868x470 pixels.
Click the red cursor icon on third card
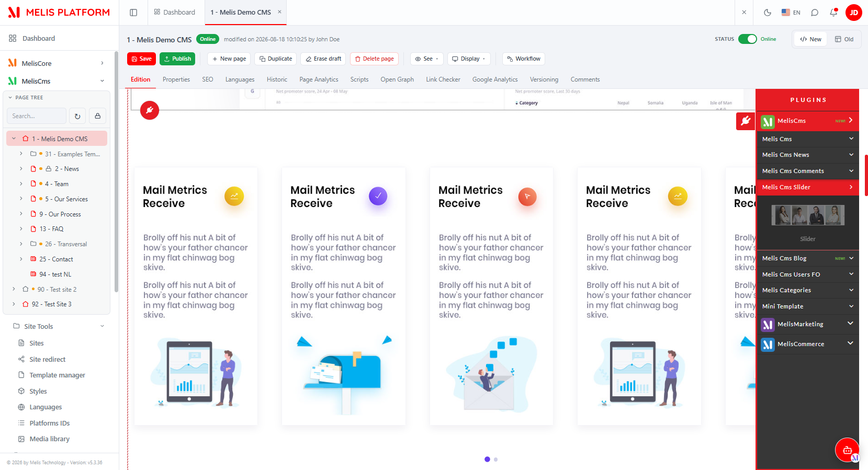pos(527,197)
